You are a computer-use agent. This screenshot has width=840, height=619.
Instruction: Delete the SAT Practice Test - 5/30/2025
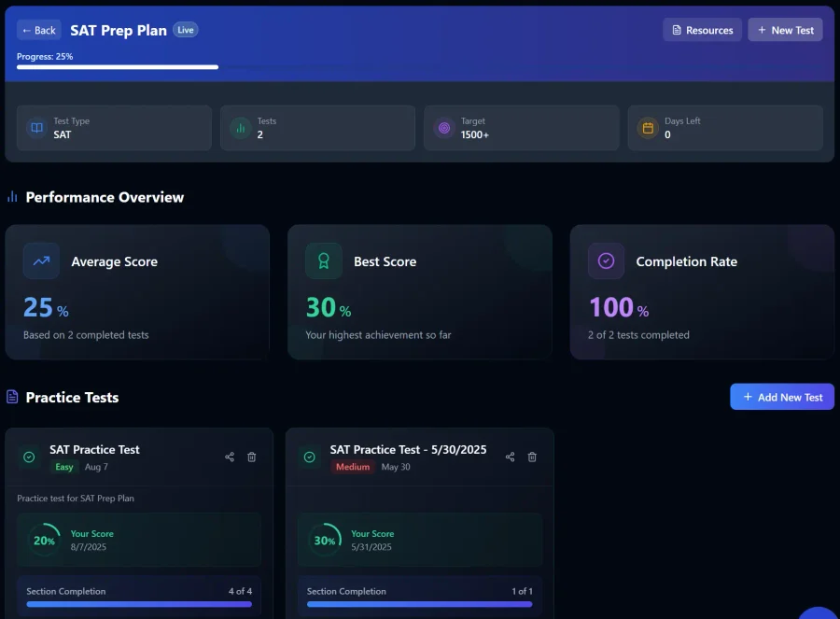pos(532,457)
